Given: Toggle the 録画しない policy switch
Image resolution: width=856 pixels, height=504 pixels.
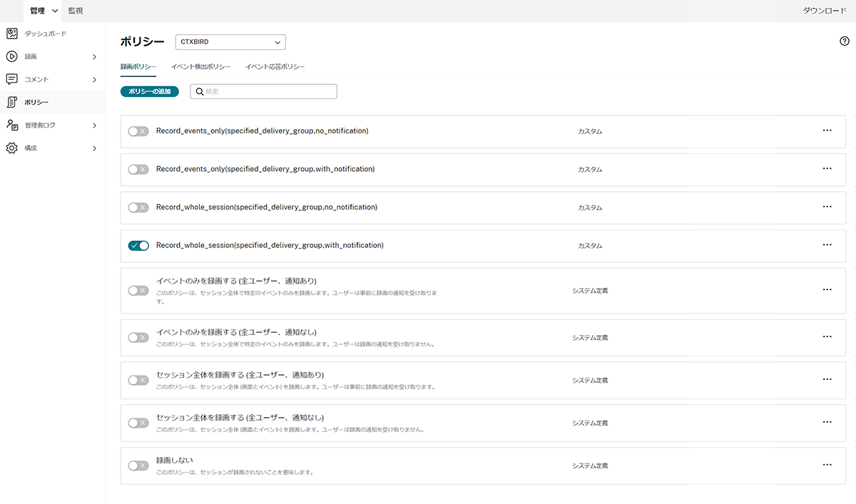Looking at the screenshot, I should point(138,466).
